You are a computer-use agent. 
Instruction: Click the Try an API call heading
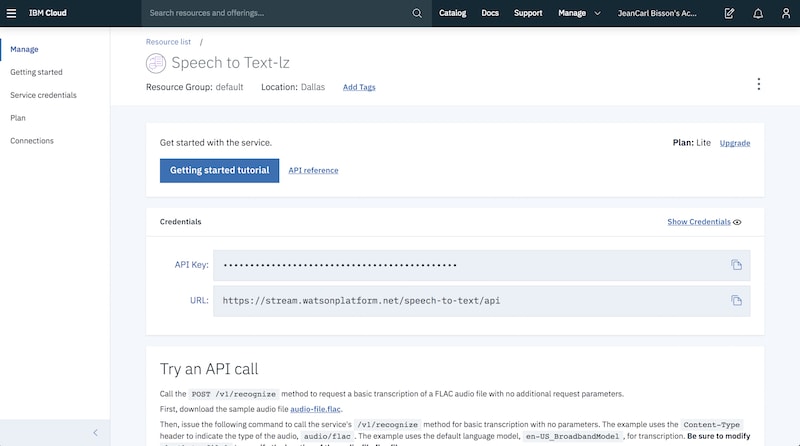coord(209,369)
